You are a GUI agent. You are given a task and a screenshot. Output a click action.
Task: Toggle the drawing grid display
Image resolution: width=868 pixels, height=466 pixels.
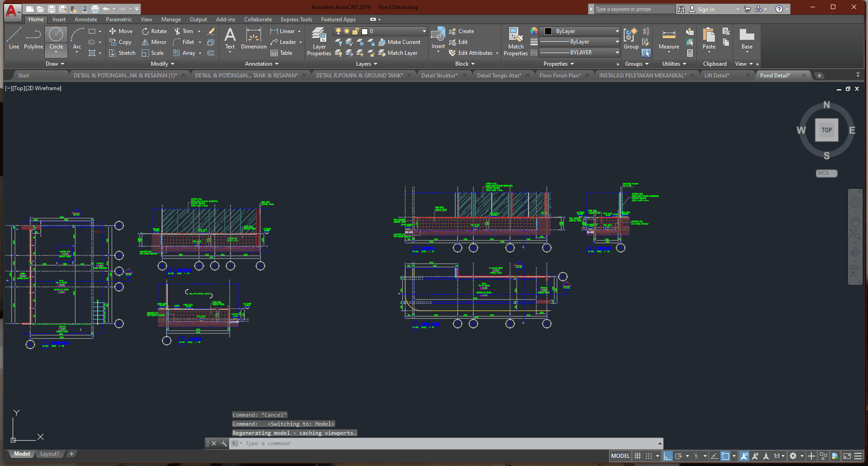[637, 456]
